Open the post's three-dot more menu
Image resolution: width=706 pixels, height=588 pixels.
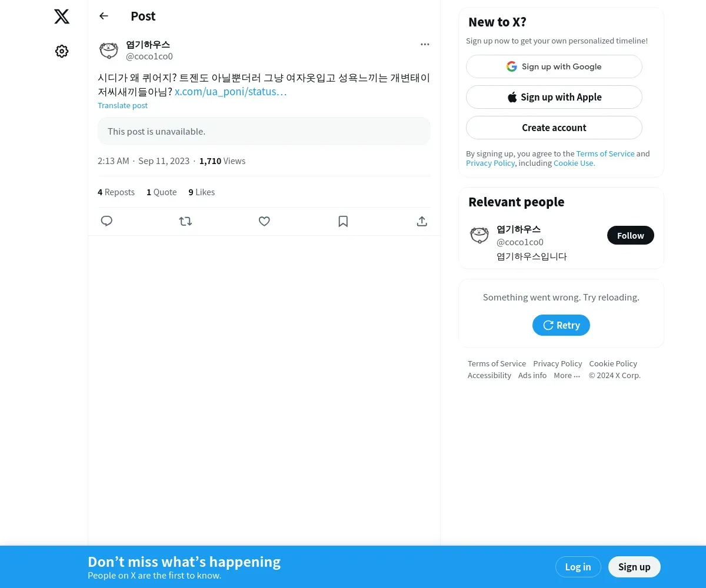pos(425,44)
